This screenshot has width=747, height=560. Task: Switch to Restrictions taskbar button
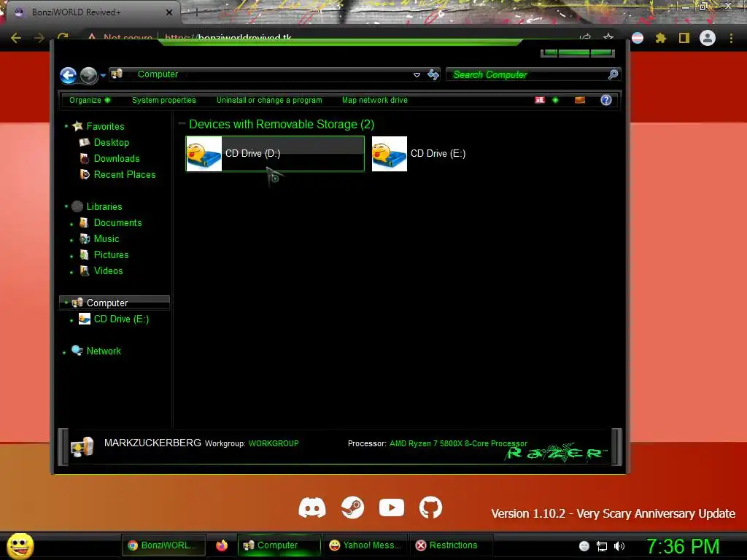click(451, 545)
